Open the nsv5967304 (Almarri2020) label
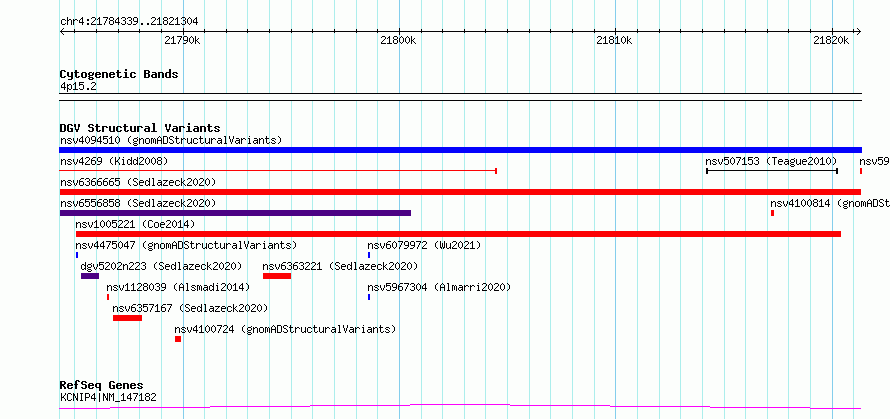890x419 pixels. click(x=439, y=287)
